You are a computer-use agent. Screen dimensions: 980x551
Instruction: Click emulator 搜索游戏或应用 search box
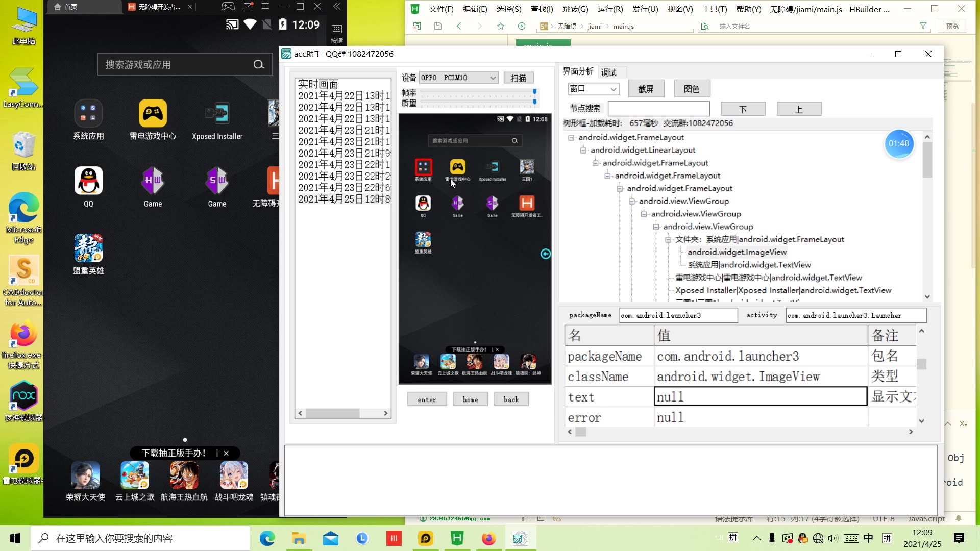click(x=185, y=64)
